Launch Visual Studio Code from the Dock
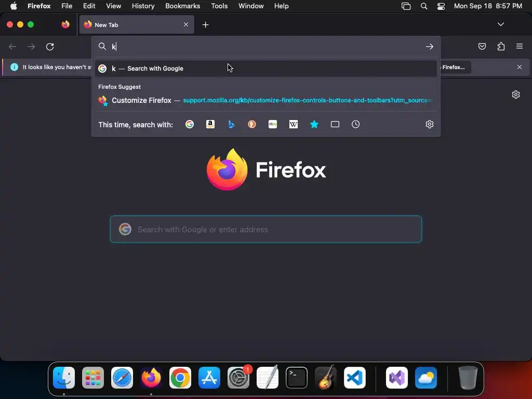This screenshot has width=532, height=399. [x=355, y=378]
